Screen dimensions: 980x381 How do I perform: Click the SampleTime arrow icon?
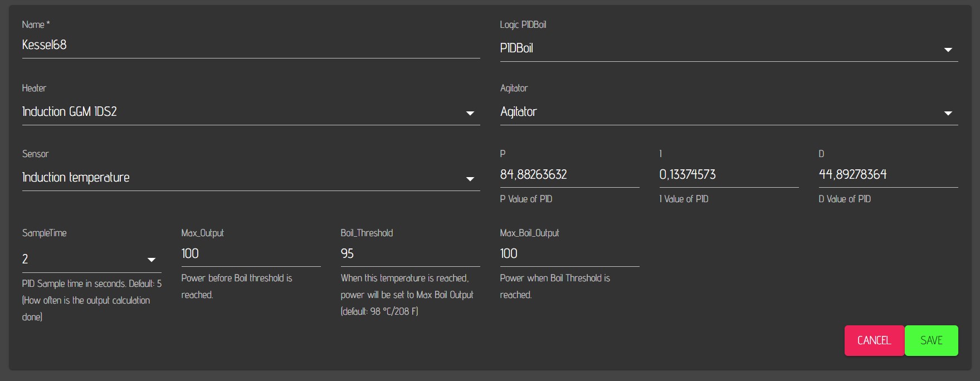151,260
